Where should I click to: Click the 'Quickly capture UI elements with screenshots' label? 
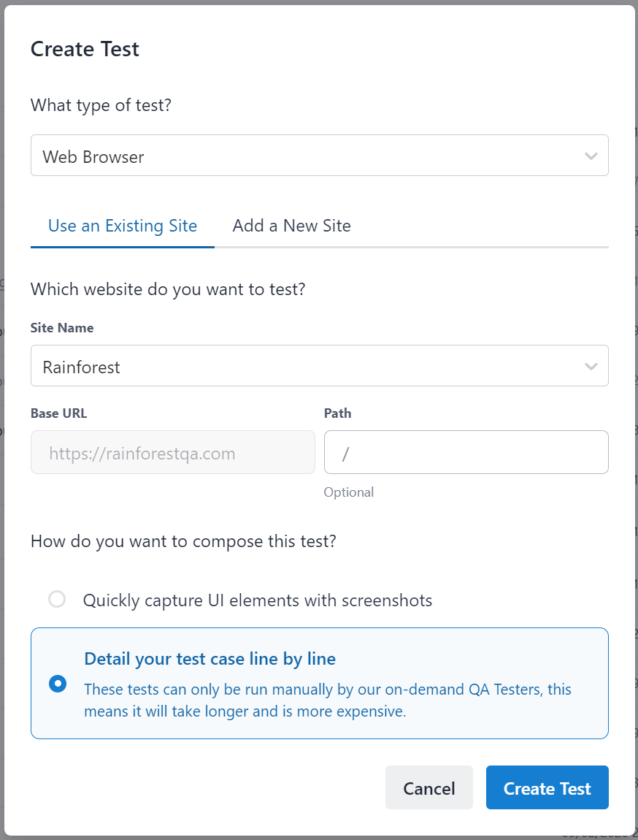(258, 600)
